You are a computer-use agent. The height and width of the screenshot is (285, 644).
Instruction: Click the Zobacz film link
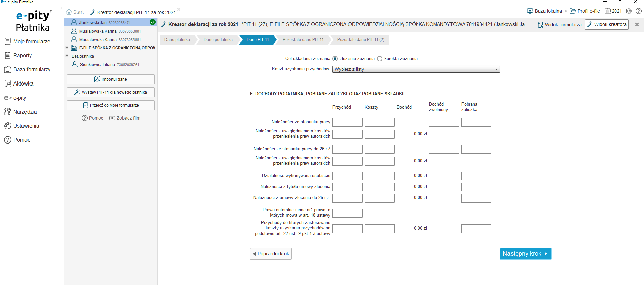125,118
